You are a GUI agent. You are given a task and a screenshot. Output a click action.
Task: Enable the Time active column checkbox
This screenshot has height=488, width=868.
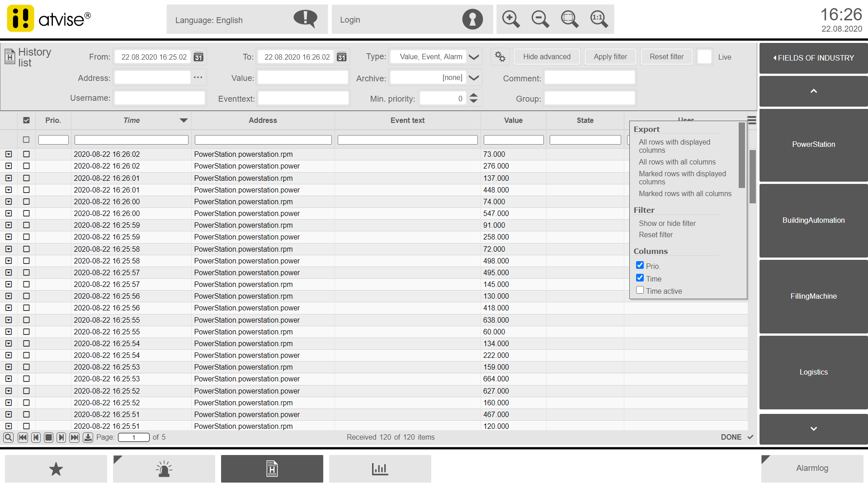point(640,290)
